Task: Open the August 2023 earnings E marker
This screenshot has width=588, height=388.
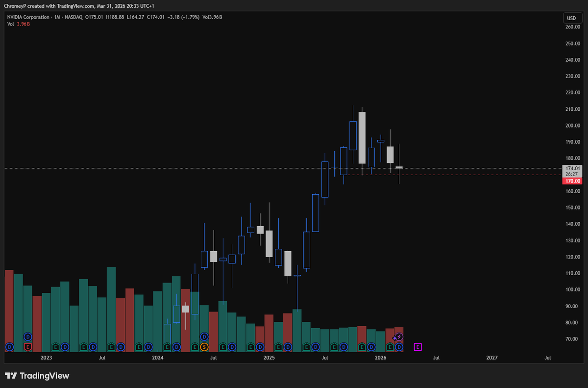Action: (x=111, y=347)
